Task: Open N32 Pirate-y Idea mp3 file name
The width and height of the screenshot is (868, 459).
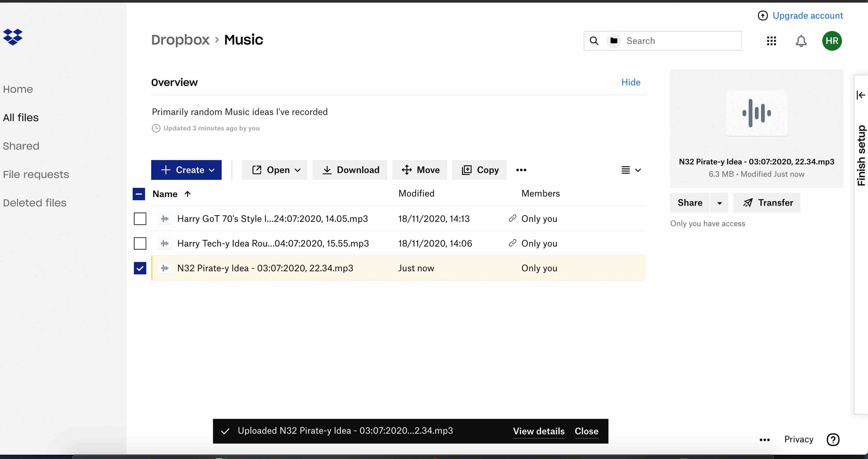Action: point(265,268)
